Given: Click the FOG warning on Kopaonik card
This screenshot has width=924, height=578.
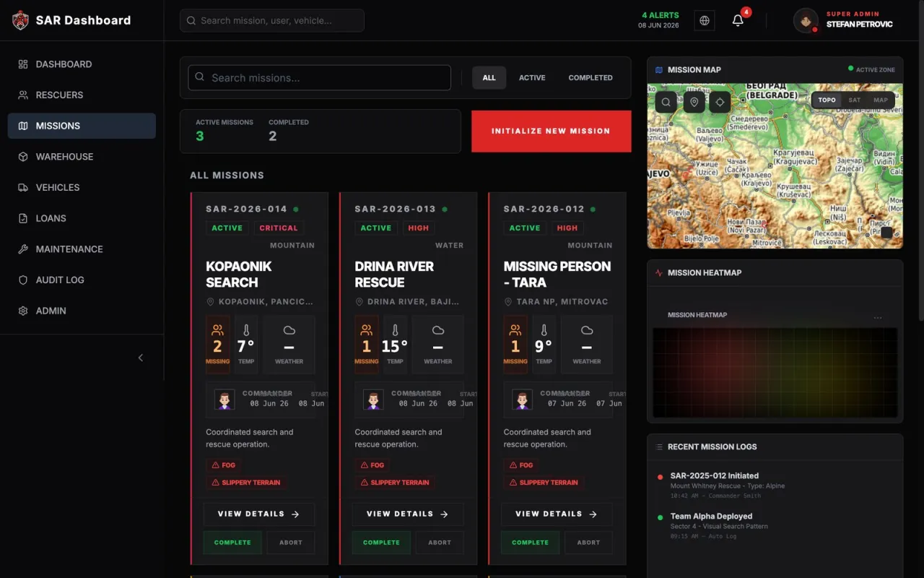Looking at the screenshot, I should (224, 465).
